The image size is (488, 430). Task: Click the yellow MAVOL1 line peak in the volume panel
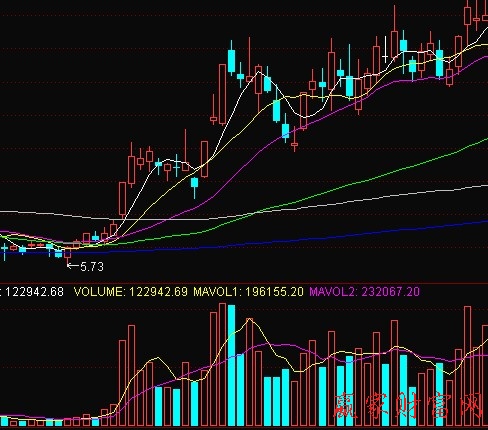[250, 319]
